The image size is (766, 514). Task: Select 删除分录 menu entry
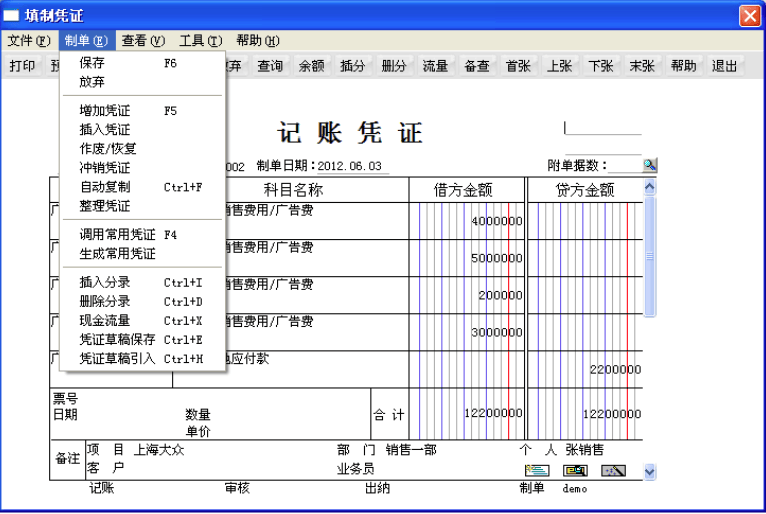(x=142, y=301)
